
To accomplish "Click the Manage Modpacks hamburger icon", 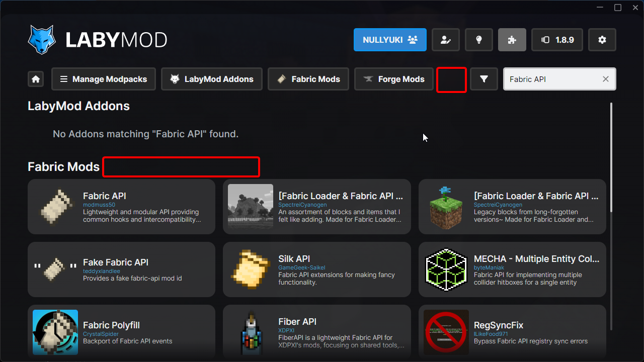I will [64, 79].
